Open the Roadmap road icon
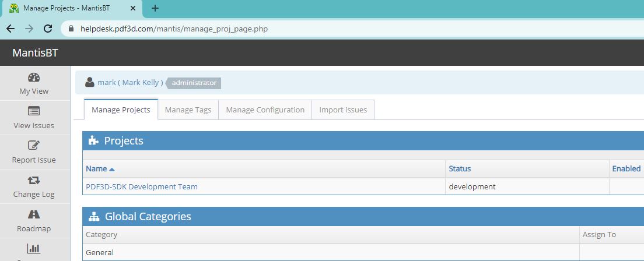This screenshot has height=261, width=644. click(34, 214)
